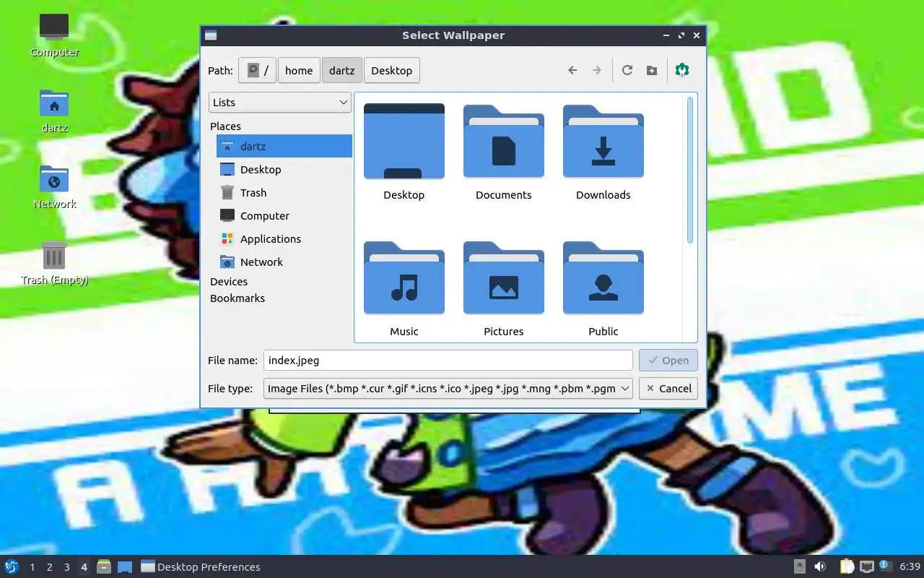Switch to workspace 3
This screenshot has height=578, width=924.
point(67,567)
